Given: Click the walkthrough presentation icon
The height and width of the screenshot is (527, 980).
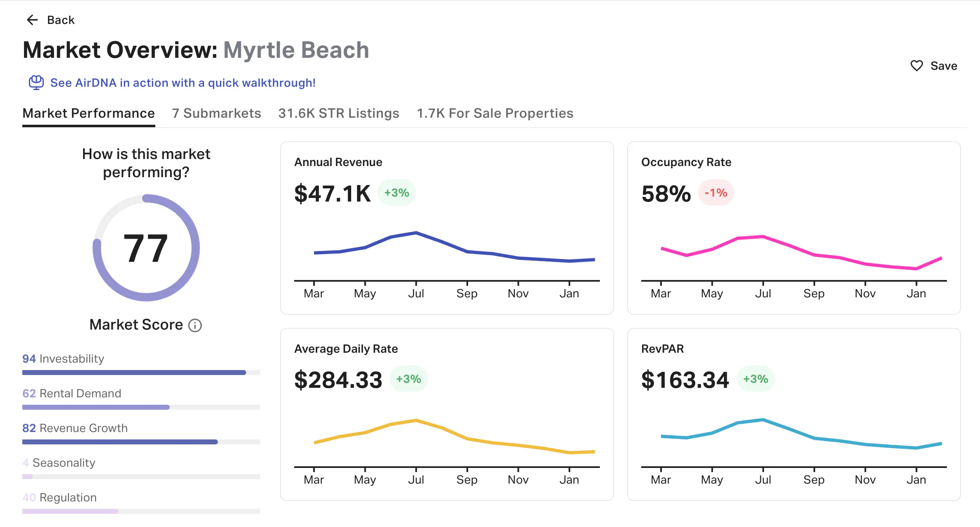Looking at the screenshot, I should tap(36, 83).
